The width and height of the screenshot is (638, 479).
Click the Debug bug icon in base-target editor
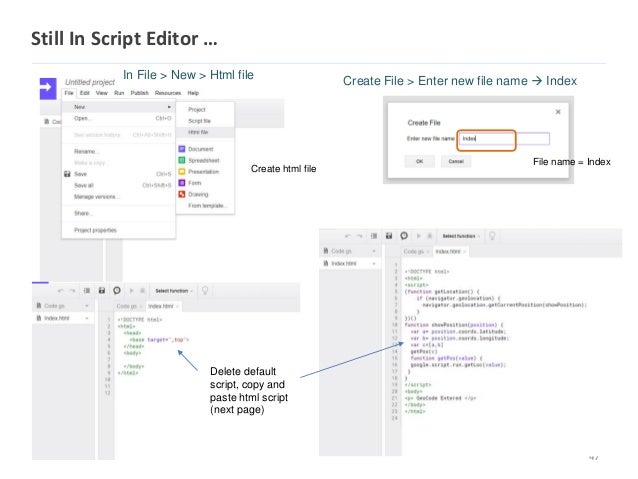pyautogui.click(x=142, y=291)
